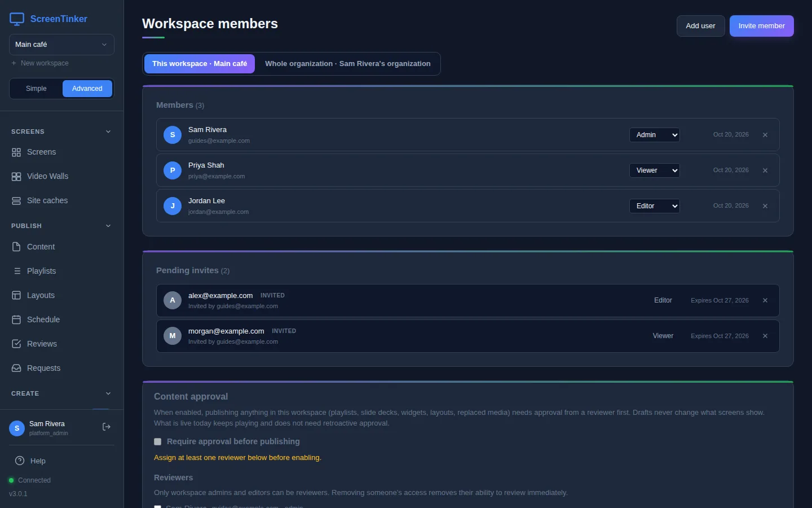Switch sidebar mode to Simple

[36, 89]
